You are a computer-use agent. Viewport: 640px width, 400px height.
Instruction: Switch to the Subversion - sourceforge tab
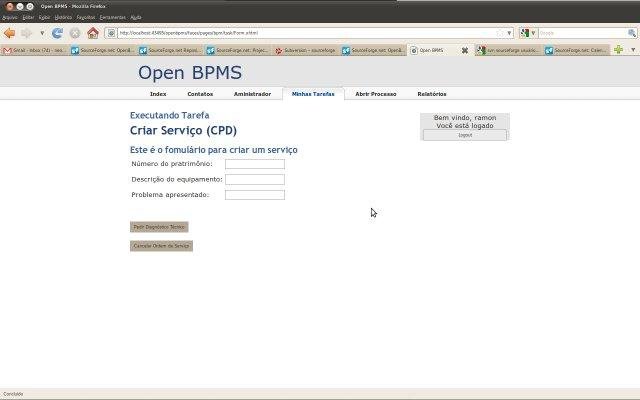click(305, 50)
